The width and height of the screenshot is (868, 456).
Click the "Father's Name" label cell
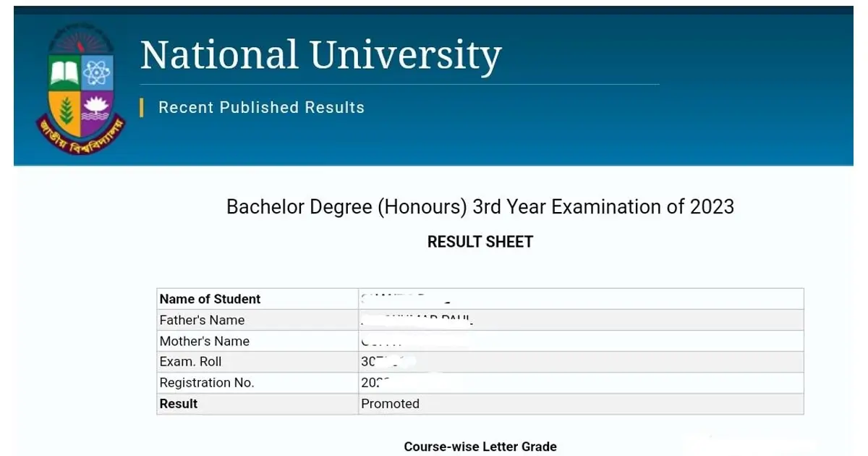[202, 320]
